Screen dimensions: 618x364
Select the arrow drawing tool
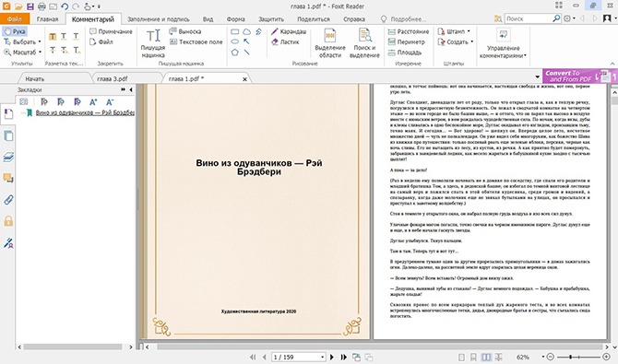click(246, 41)
